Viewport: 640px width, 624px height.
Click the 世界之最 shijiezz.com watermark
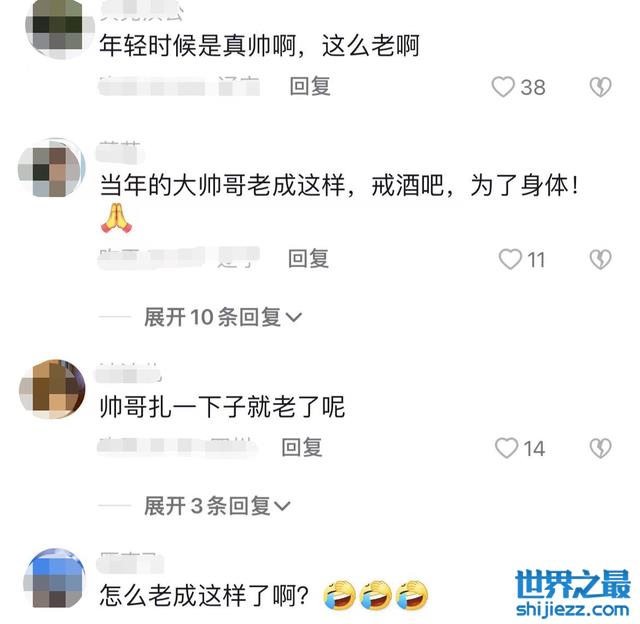pos(572,593)
